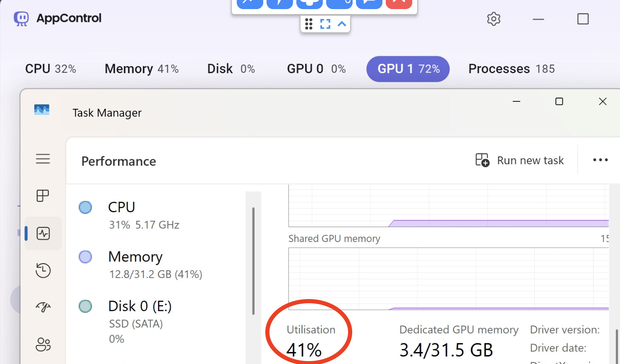Open the three-dot more options menu
620x364 pixels.
click(x=600, y=160)
